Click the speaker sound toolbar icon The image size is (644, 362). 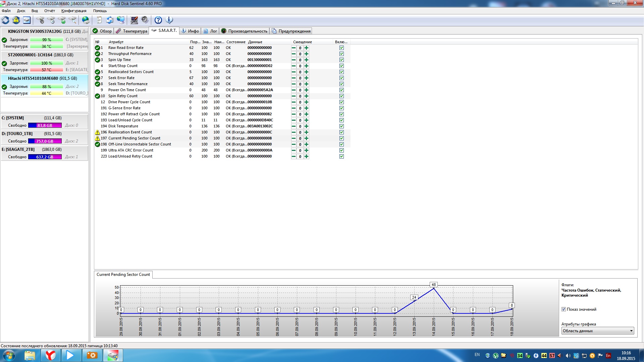coord(145,20)
